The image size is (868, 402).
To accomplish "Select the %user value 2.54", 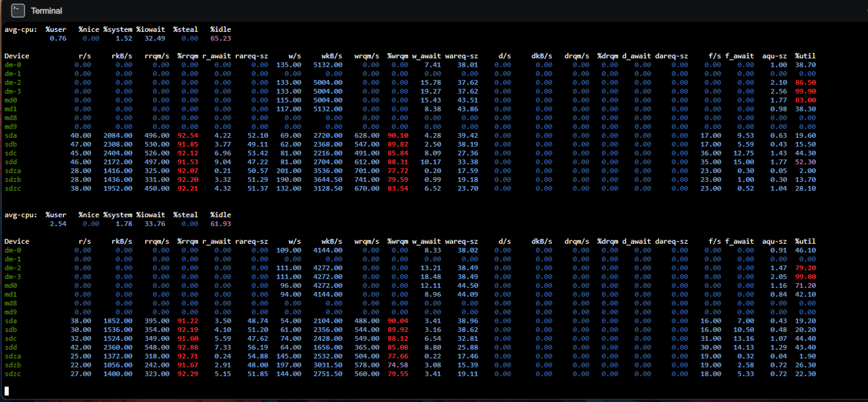I will pyautogui.click(x=58, y=224).
